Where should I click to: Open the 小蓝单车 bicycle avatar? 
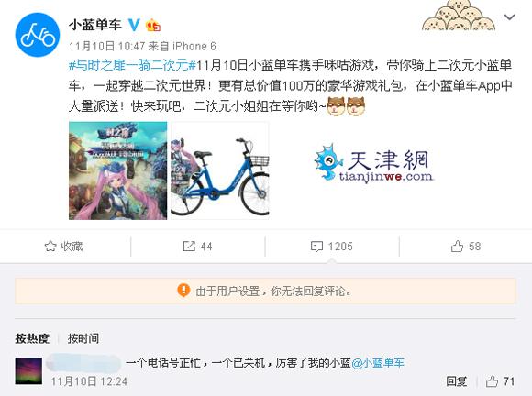(38, 35)
